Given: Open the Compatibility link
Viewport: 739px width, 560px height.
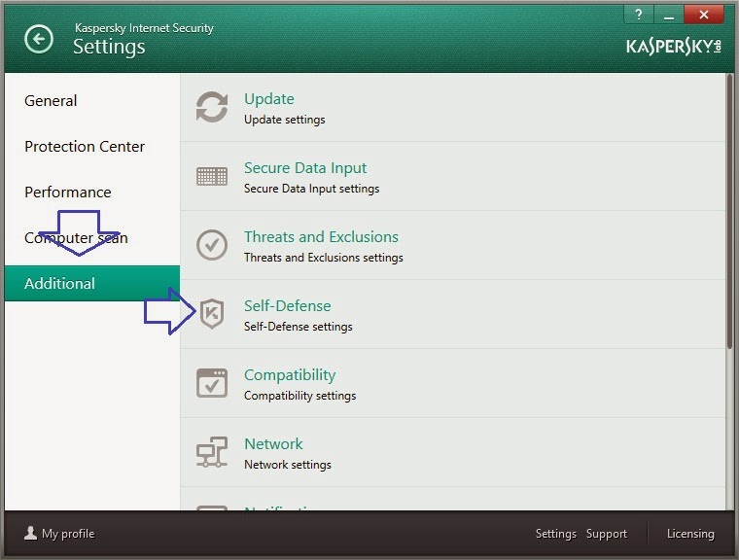Looking at the screenshot, I should pos(290,375).
